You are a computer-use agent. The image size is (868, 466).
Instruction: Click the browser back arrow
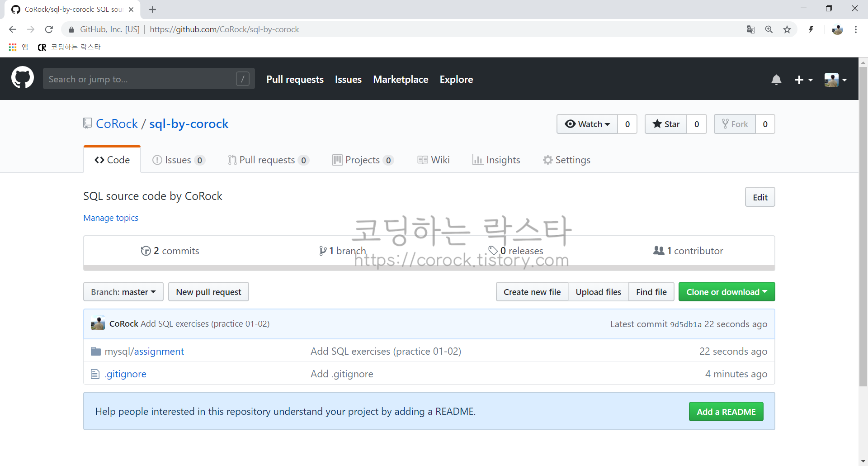tap(13, 29)
